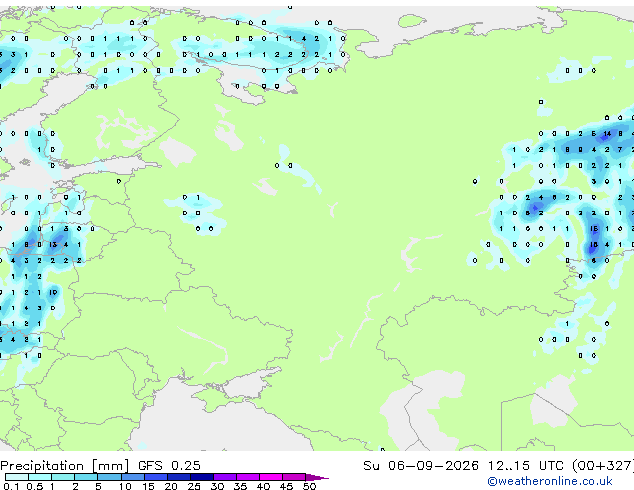634x490 pixels.
Task: Click the '10' legend scale label
Action: click(x=125, y=486)
